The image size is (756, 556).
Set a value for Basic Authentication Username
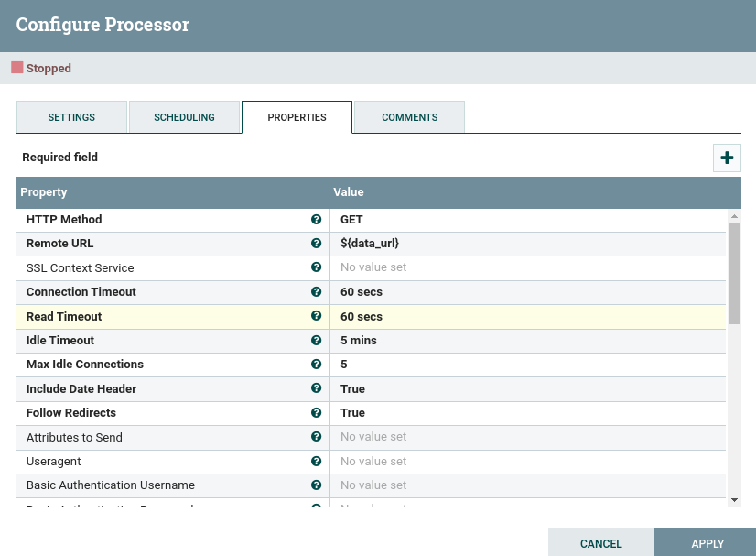[486, 485]
